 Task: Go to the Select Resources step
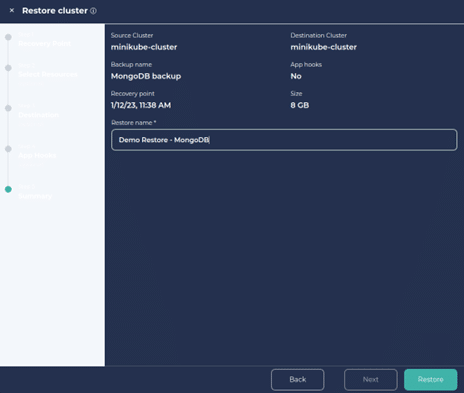pos(48,74)
